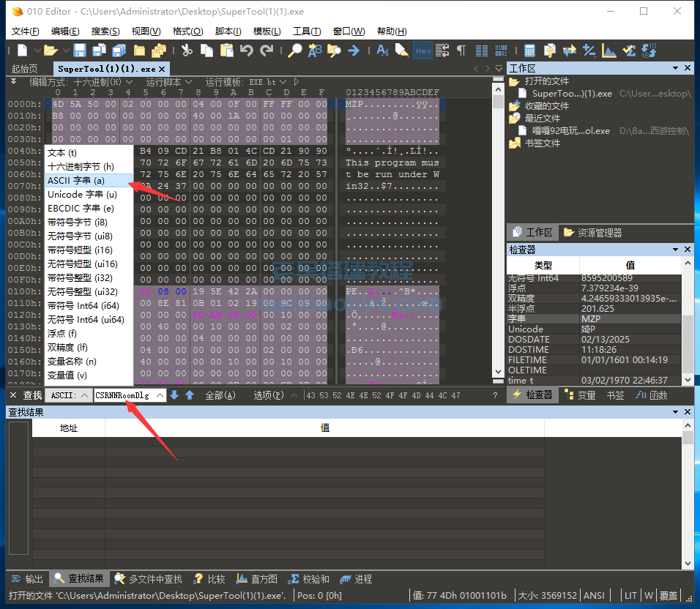Click the Undo arrow icon
The height and width of the screenshot is (609, 700).
coord(247,51)
